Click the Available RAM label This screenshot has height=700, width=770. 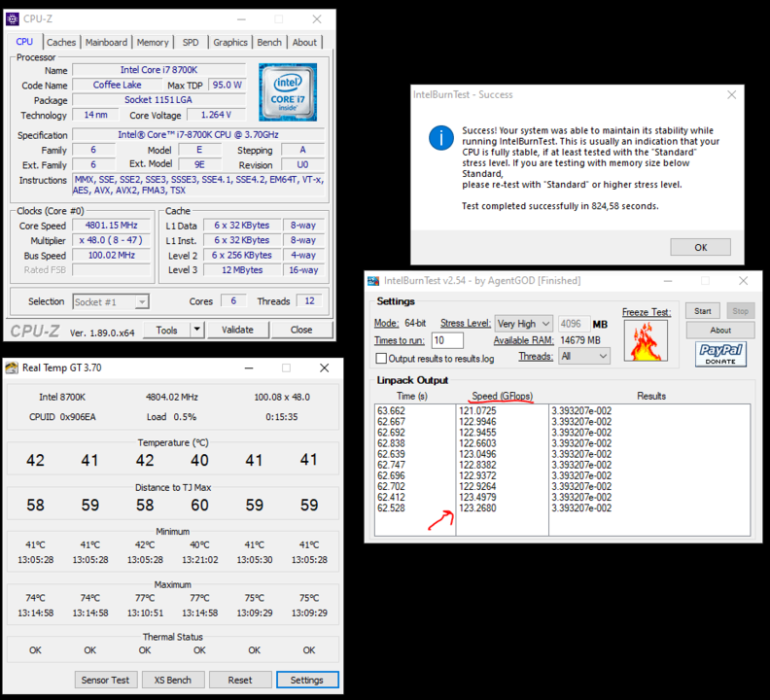[x=523, y=340]
